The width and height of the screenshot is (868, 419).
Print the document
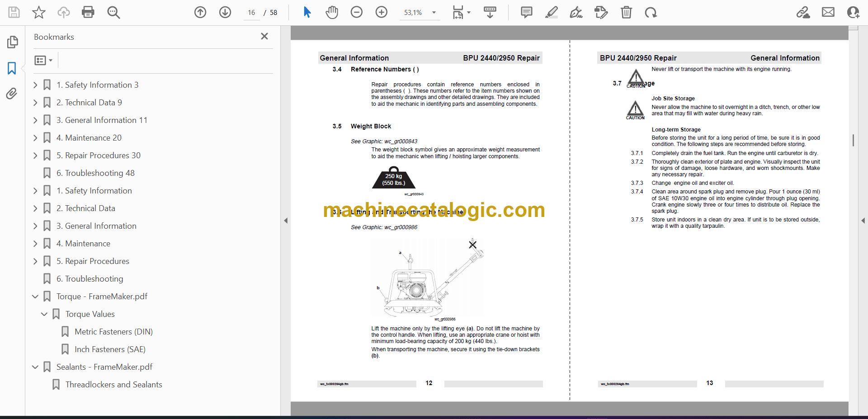[88, 12]
